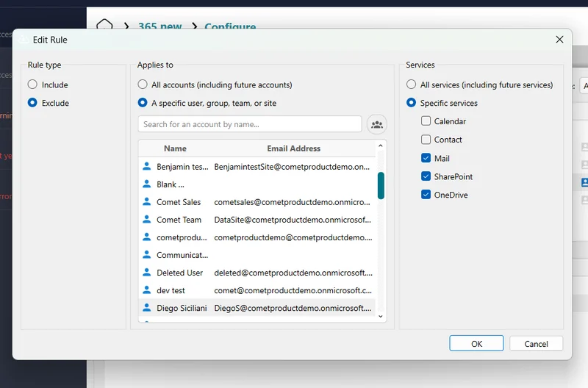
Task: Click the user icon beside dev test
Action: coord(146,290)
